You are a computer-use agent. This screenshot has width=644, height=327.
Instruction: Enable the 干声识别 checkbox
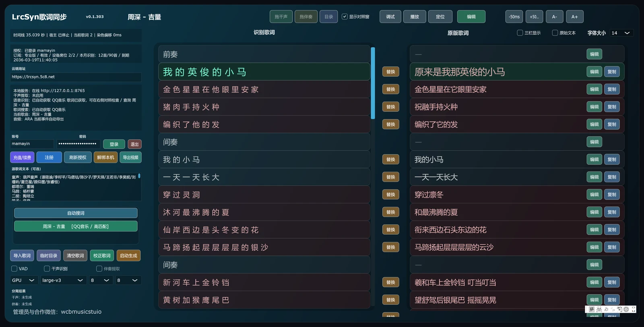[x=47, y=269]
